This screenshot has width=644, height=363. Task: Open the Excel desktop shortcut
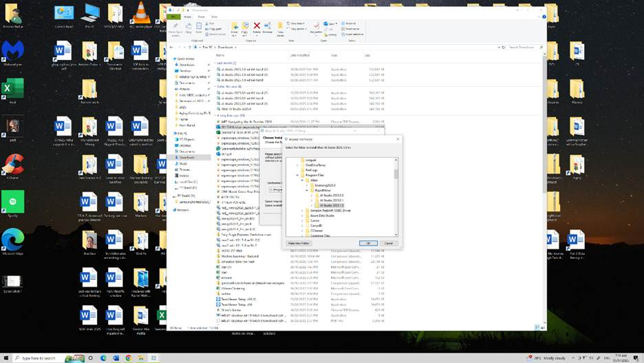pos(13,91)
